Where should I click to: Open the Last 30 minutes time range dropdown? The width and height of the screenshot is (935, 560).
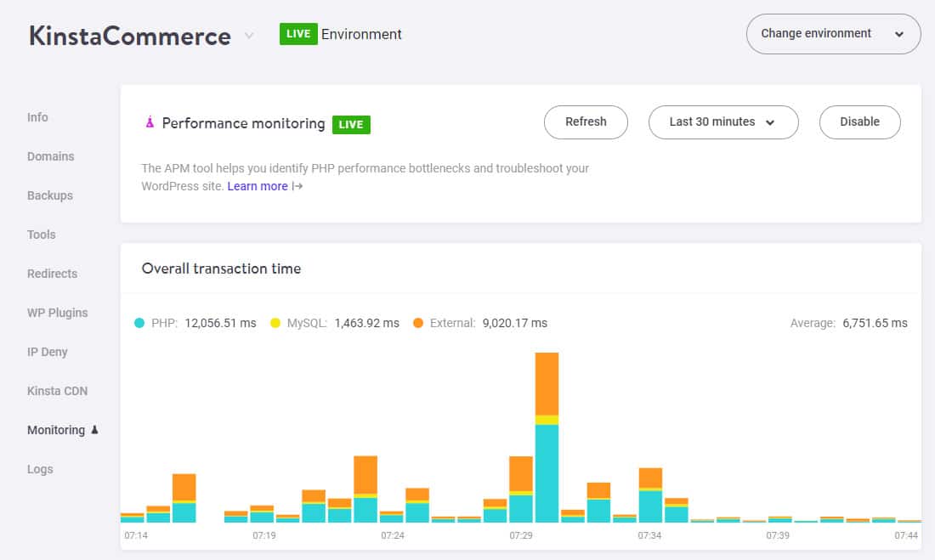point(723,122)
